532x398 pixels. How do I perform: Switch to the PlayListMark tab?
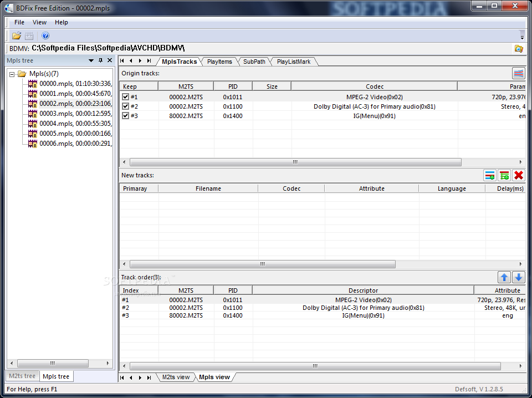tap(294, 62)
